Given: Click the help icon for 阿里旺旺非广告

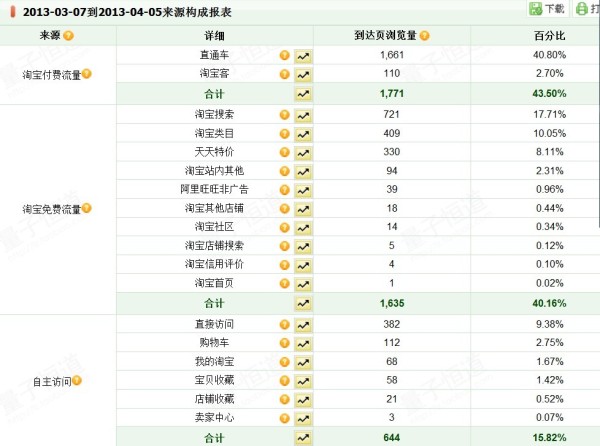Looking at the screenshot, I should [285, 189].
